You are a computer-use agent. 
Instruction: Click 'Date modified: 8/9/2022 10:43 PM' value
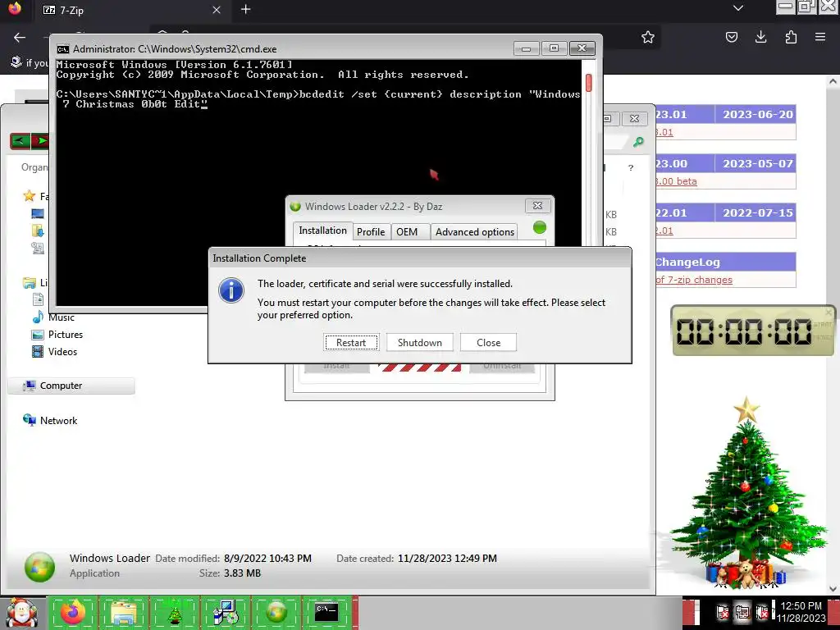[267, 558]
